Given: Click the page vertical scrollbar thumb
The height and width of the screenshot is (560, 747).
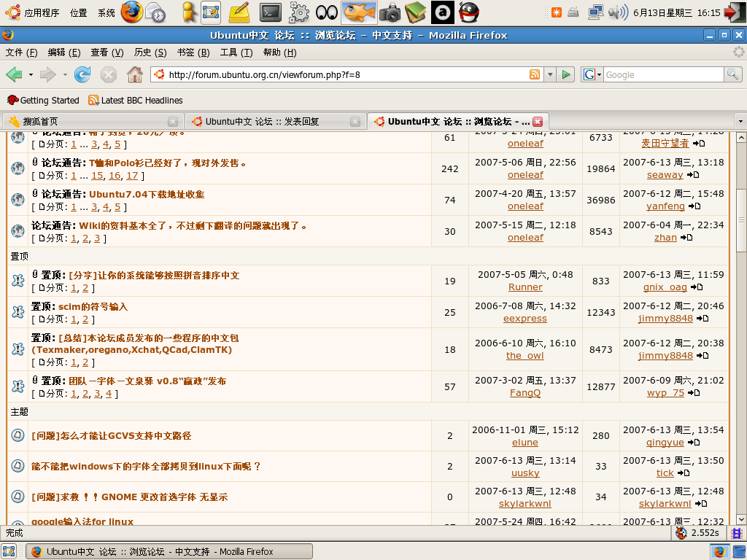Looking at the screenshot, I should (741, 220).
